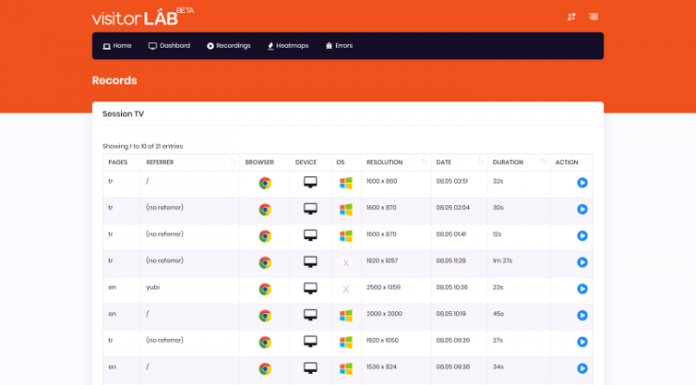Sort table by Referrer column

pyautogui.click(x=190, y=162)
